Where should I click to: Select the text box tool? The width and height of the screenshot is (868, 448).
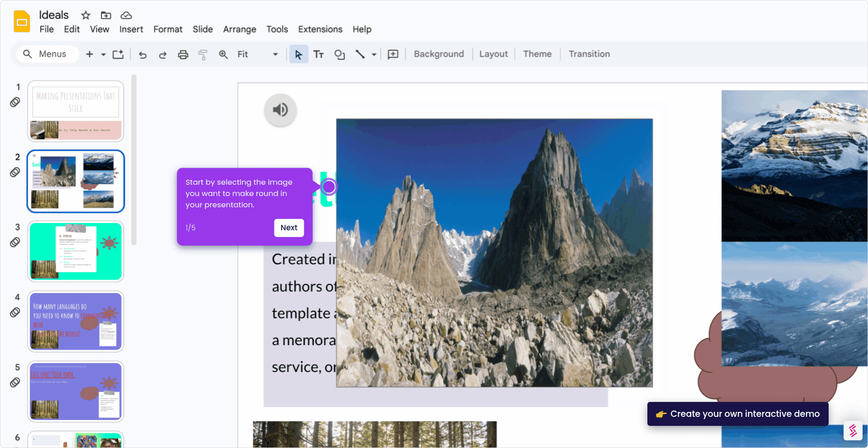pyautogui.click(x=319, y=55)
